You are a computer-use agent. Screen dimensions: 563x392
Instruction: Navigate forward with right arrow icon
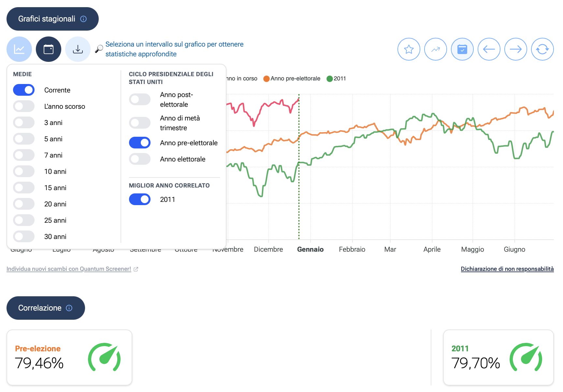(515, 49)
